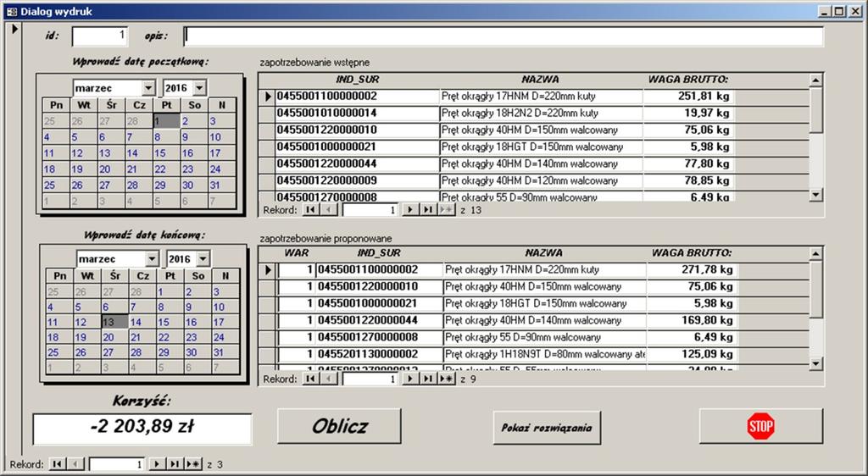Go to first record in zapotrzebowanie proponowane navigator
868x476 pixels.
310,379
